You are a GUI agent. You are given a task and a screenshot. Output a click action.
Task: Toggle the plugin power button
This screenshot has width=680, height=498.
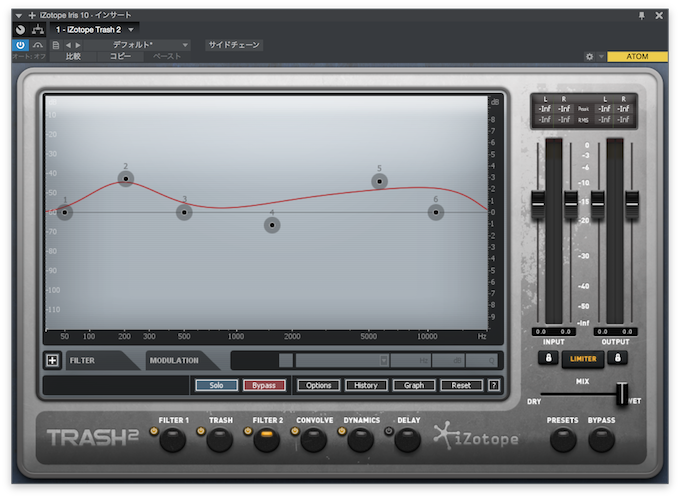click(20, 45)
